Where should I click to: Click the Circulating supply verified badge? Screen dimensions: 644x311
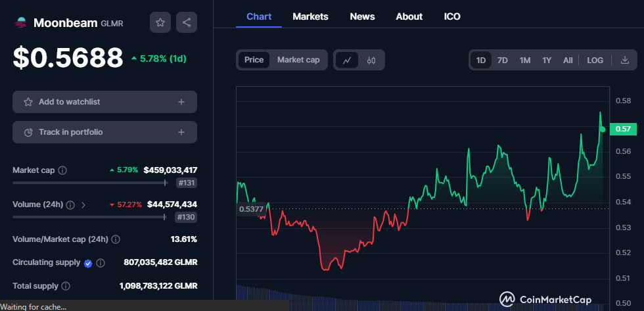[x=88, y=263]
